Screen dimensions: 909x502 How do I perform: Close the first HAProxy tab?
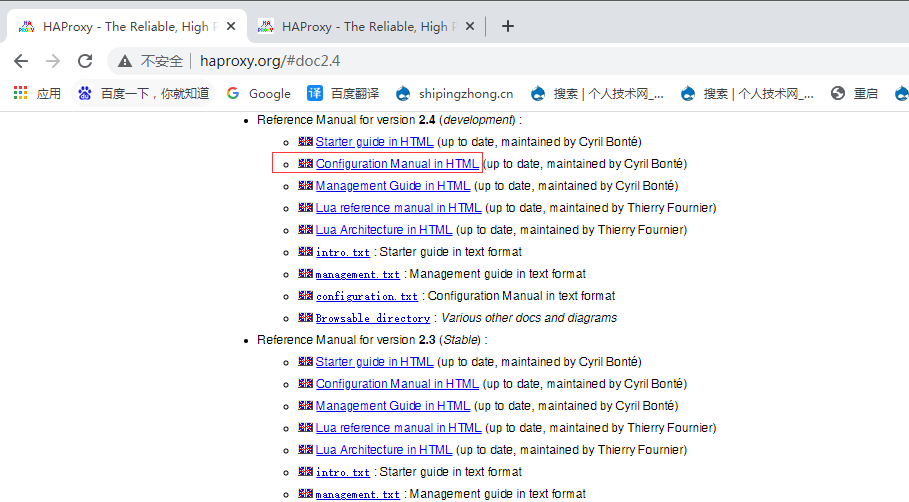coord(231,26)
